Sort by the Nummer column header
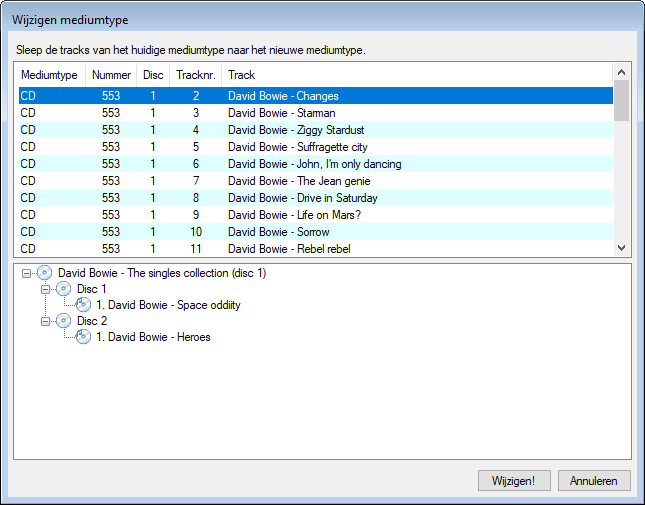 pyautogui.click(x=111, y=75)
